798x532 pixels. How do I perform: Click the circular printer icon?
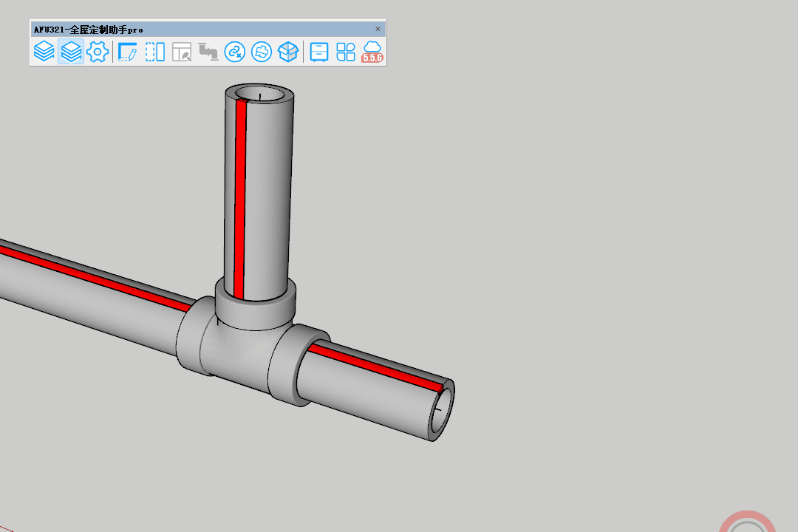click(261, 52)
